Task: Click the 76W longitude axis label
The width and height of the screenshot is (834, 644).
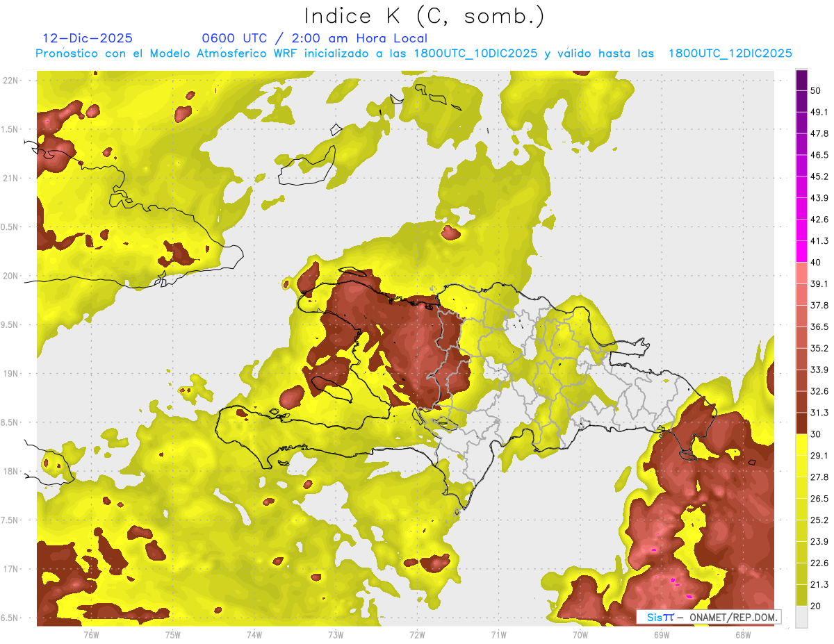Action: pos(91,635)
